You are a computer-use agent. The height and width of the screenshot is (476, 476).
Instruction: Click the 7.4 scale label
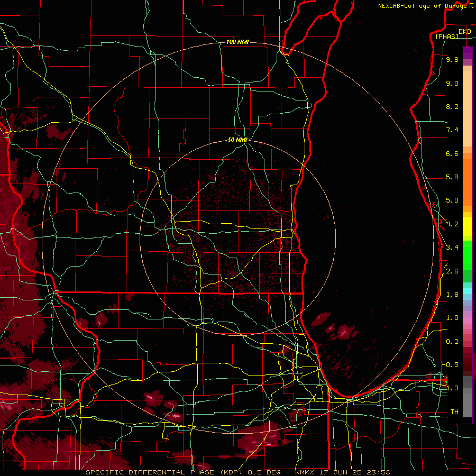pyautogui.click(x=452, y=130)
